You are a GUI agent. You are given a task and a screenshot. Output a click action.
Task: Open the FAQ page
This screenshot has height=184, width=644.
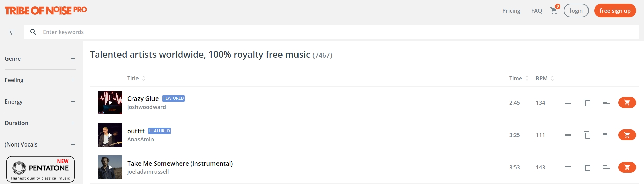click(536, 11)
